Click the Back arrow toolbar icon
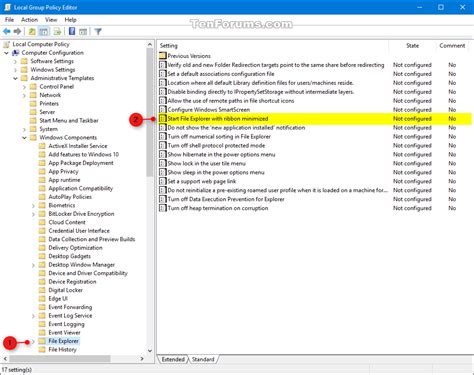 7,31
